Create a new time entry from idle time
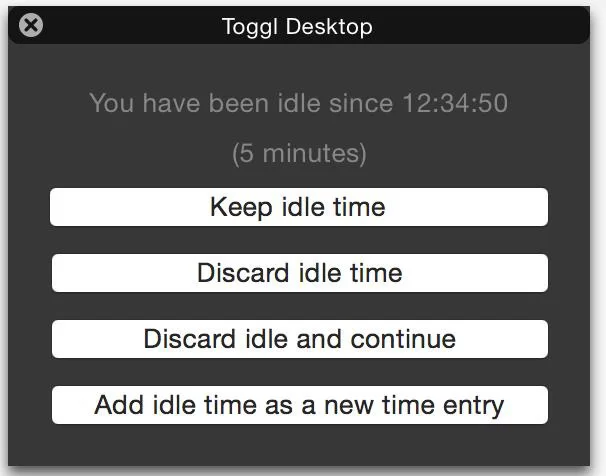The image size is (606, 476). (299, 405)
